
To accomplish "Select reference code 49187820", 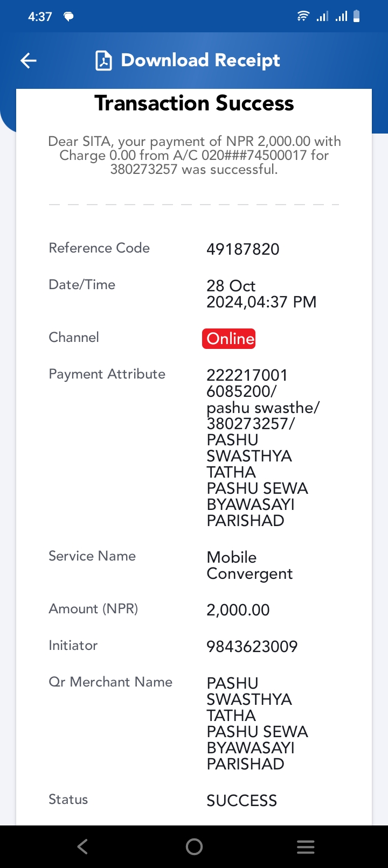I will tap(243, 249).
